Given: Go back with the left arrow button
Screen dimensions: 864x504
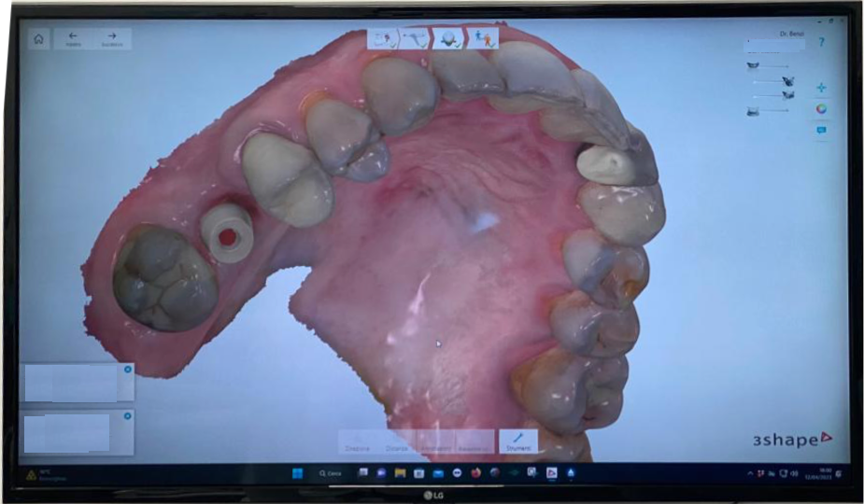Looking at the screenshot, I should point(73,38).
